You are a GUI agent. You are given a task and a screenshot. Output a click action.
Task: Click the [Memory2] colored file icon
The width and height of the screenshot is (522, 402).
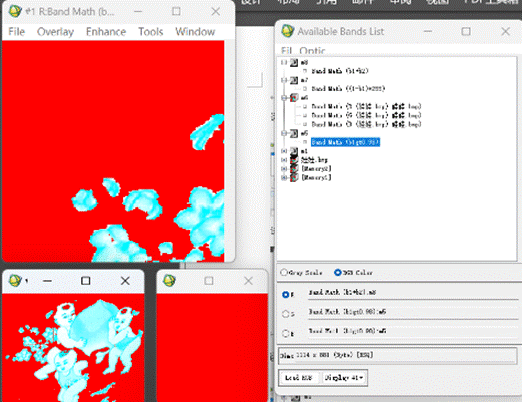(294, 169)
